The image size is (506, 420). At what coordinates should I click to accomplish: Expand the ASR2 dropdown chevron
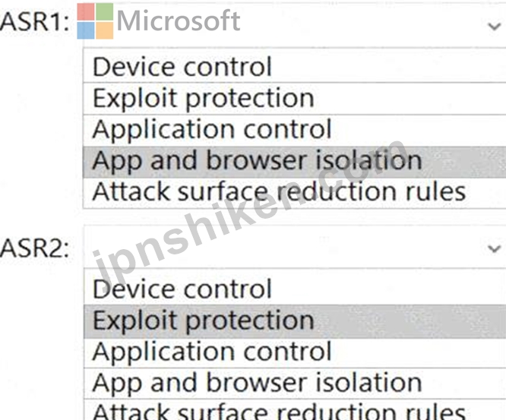click(x=495, y=248)
